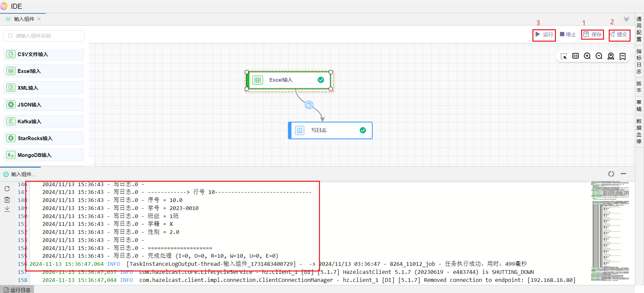This screenshot has width=644, height=293.
Task: Click the bookmark icon in canvas toolbar
Action: point(622,56)
